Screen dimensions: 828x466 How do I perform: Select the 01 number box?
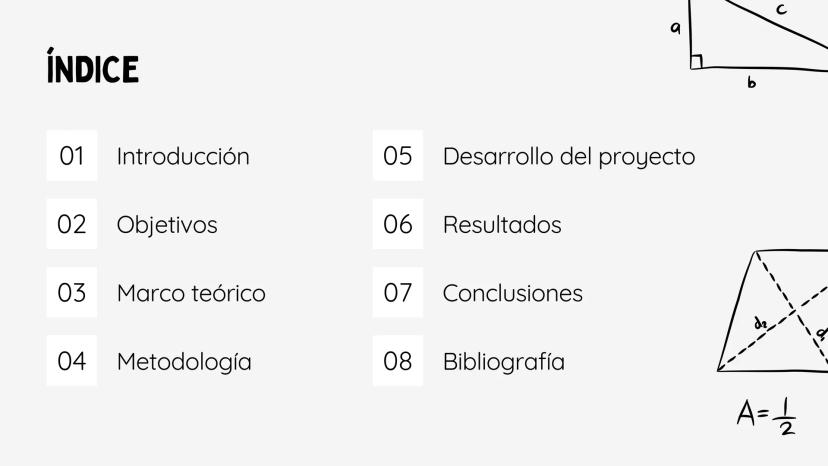click(72, 156)
